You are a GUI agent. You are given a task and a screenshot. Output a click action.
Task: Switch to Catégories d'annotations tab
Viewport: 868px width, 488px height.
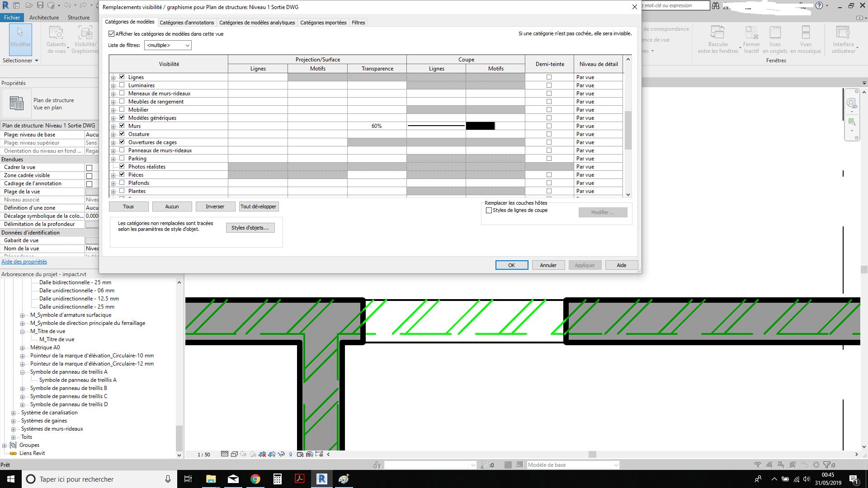187,23
